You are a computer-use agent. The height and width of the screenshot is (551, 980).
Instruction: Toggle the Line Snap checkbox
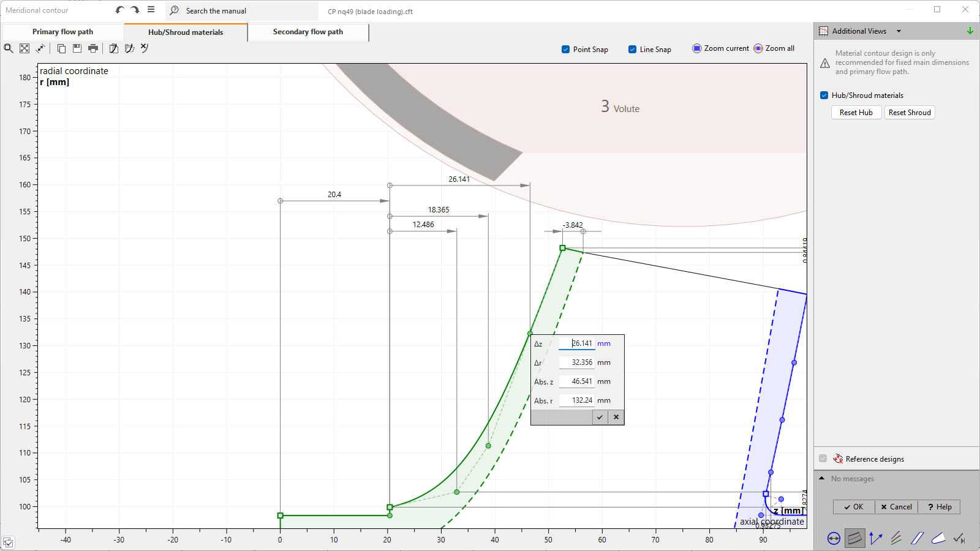[x=632, y=50]
